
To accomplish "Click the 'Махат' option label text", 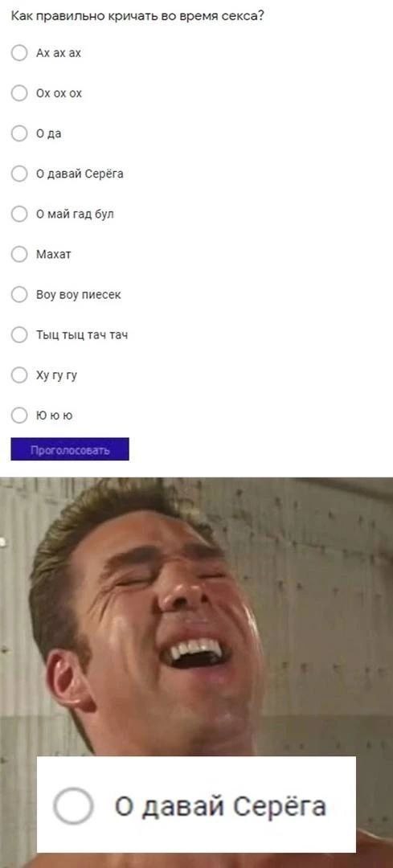I will click(54, 255).
